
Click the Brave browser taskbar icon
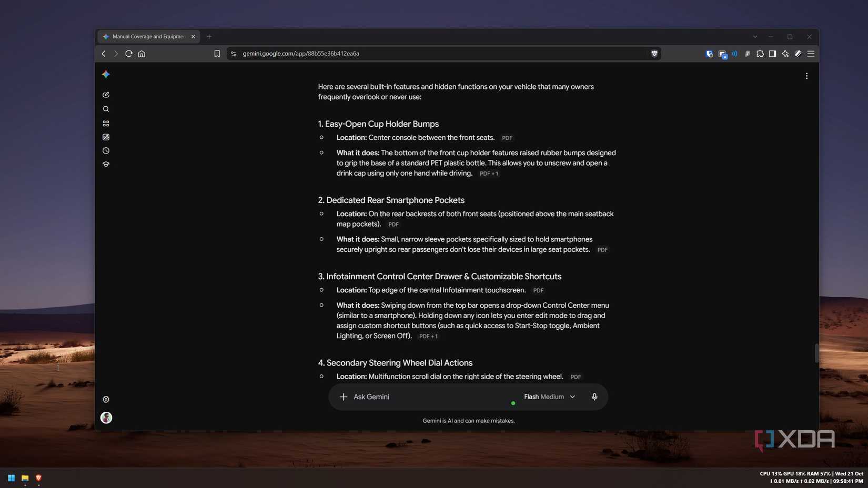coord(38,477)
